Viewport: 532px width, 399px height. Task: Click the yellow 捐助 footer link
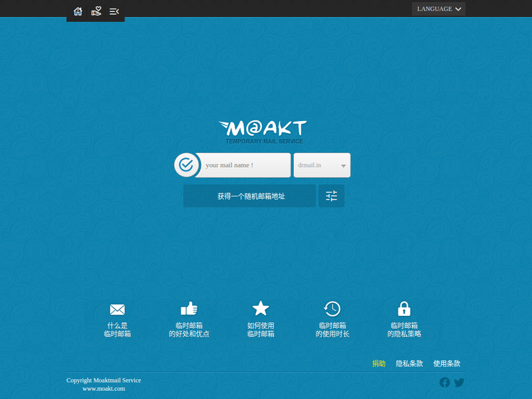[x=378, y=364]
